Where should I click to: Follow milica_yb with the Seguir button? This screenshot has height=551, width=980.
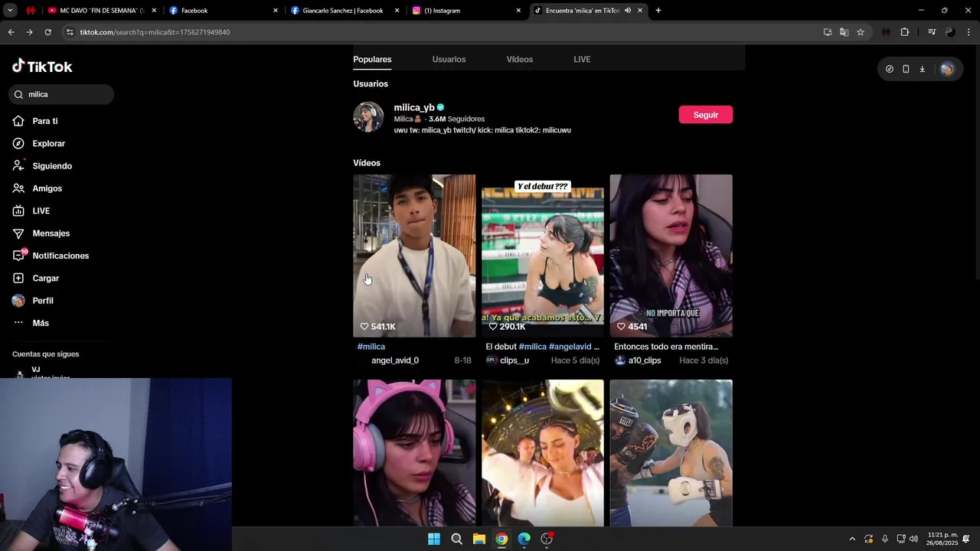pos(705,115)
